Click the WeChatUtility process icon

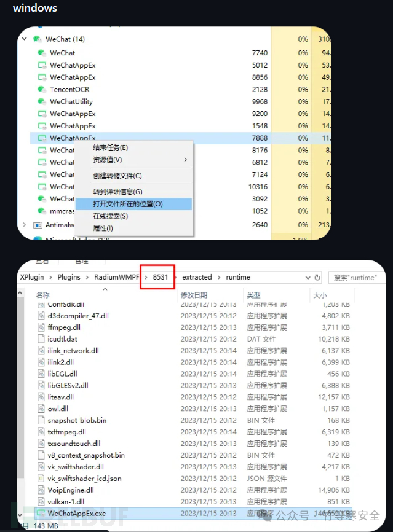tap(42, 101)
